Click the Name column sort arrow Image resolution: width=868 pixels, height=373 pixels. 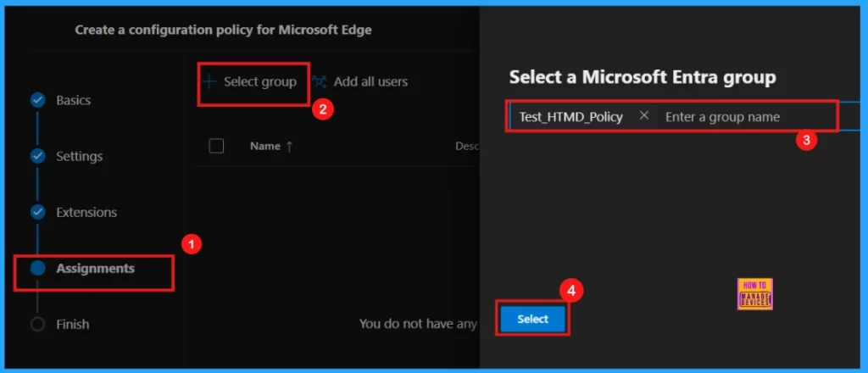[x=289, y=147]
